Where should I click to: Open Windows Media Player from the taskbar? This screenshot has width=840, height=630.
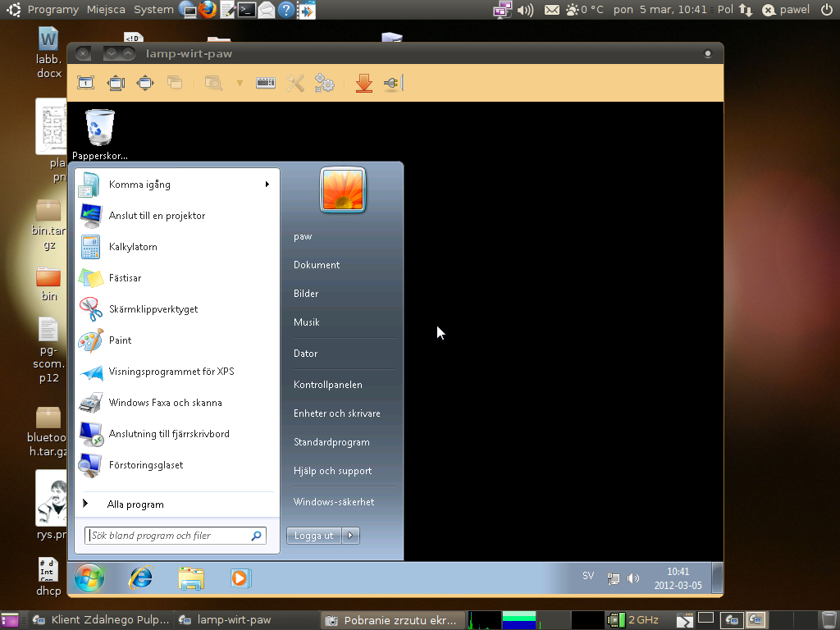pos(240,578)
